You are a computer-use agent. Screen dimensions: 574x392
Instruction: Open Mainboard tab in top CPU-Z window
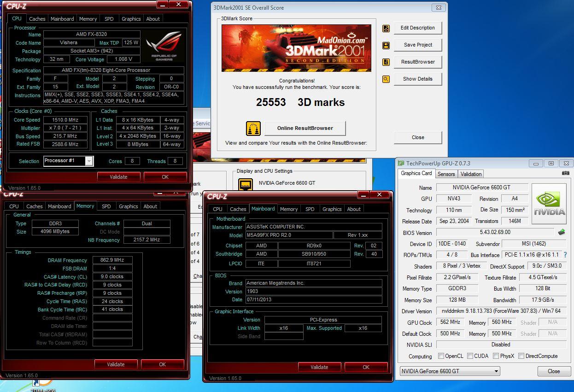point(62,19)
